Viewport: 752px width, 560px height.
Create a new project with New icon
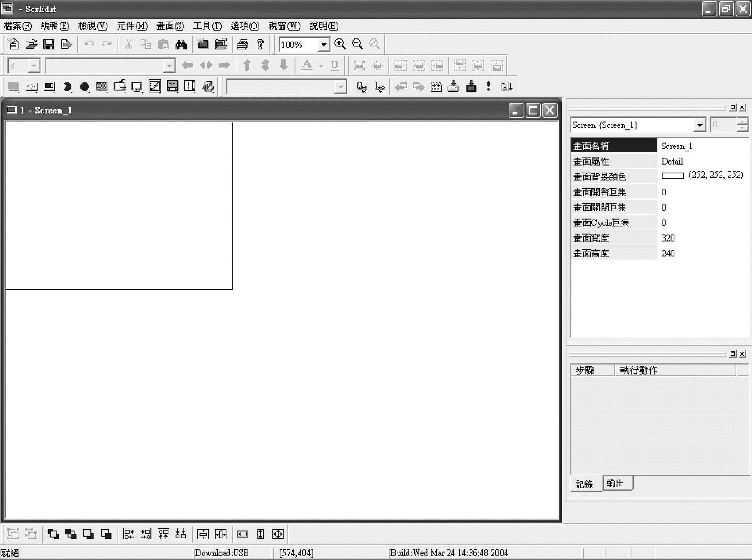click(13, 44)
